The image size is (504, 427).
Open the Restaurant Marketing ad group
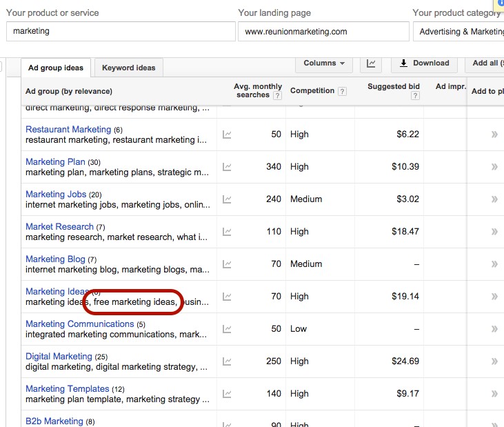[x=68, y=129]
